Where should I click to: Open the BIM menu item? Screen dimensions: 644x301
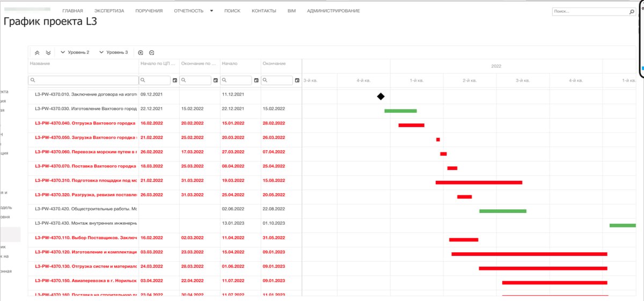[x=291, y=11]
